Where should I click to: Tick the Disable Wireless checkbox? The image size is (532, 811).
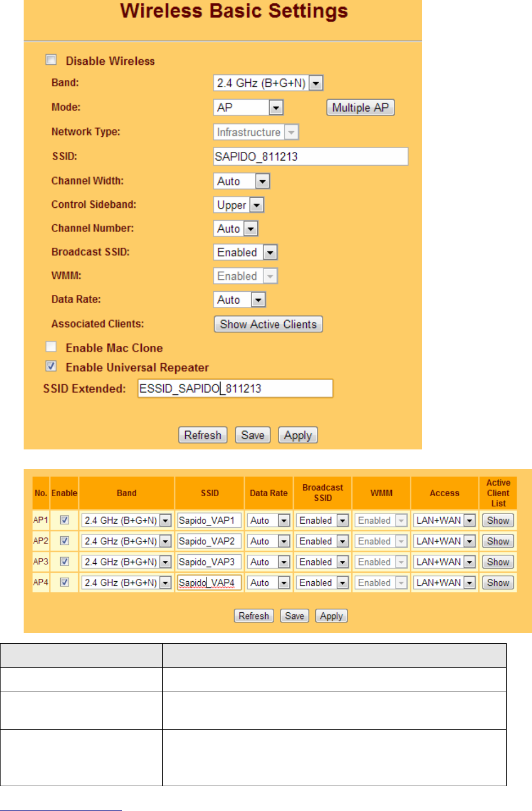click(51, 60)
